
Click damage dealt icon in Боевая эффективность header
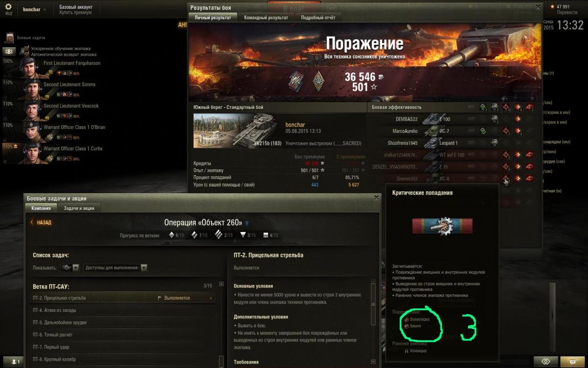518,107
